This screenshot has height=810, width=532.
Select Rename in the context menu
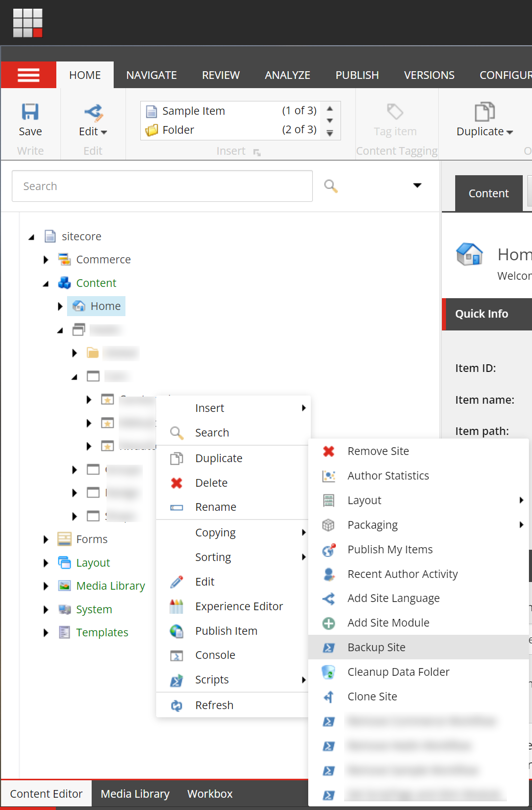(x=216, y=507)
